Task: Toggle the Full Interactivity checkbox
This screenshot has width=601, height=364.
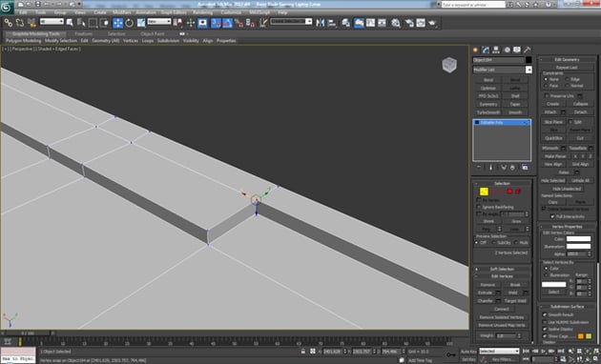Action: click(x=552, y=216)
